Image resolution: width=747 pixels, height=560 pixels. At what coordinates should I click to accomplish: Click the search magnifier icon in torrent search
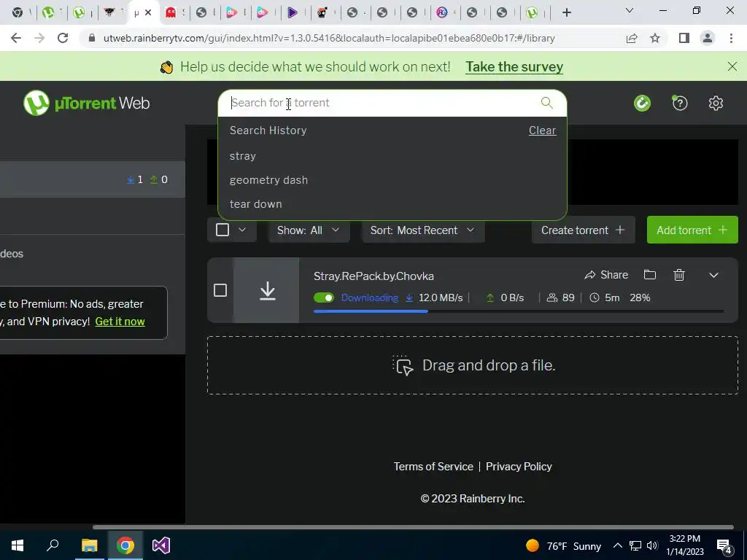click(x=547, y=102)
